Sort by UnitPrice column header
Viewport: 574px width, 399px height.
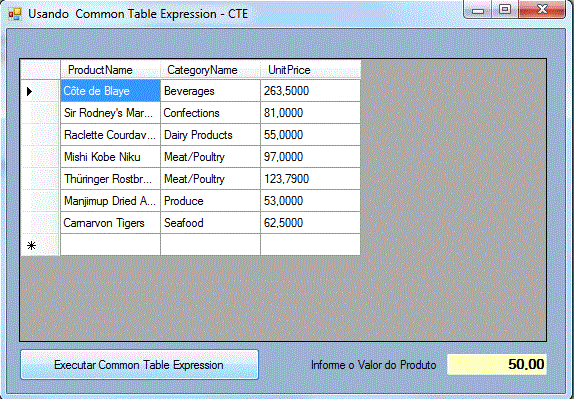tap(310, 70)
